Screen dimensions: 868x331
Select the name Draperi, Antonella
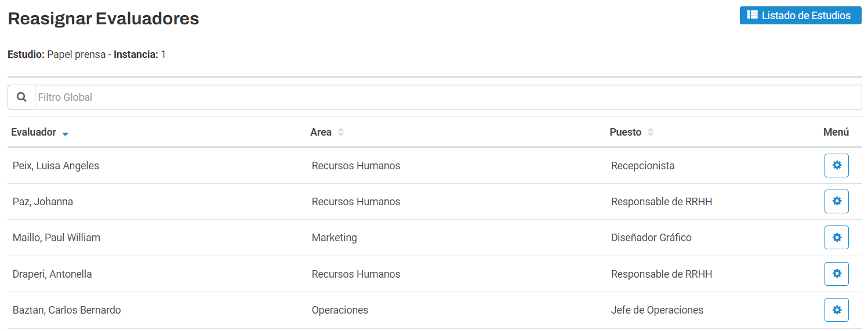(x=52, y=274)
